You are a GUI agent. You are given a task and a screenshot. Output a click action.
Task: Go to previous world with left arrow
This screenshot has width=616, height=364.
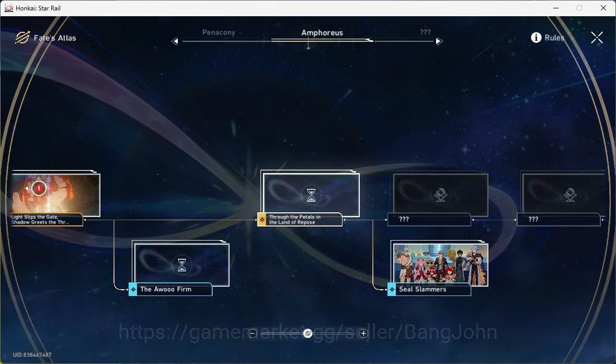[175, 41]
